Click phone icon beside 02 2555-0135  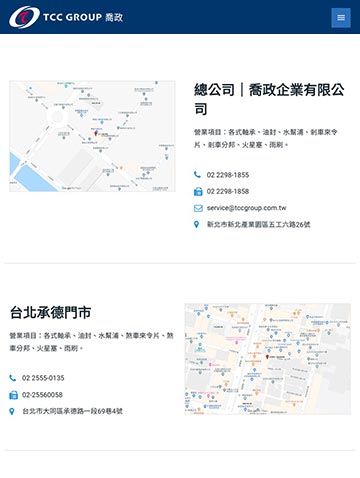(x=13, y=378)
